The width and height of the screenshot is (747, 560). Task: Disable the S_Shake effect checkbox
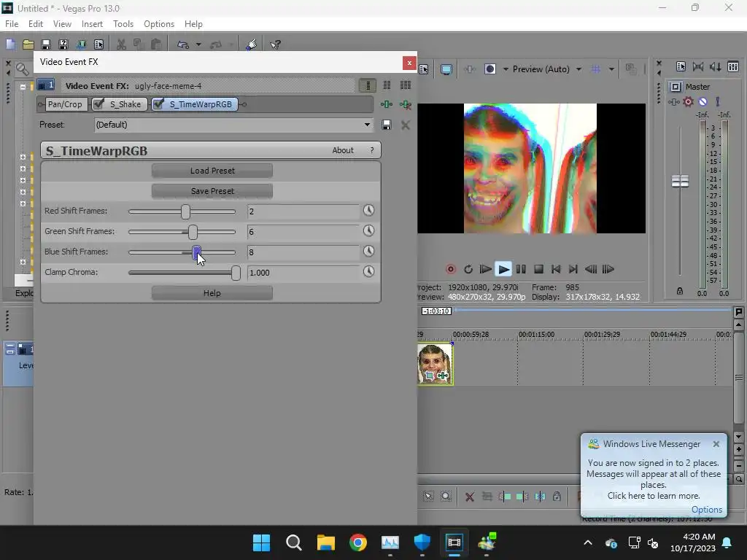point(98,104)
